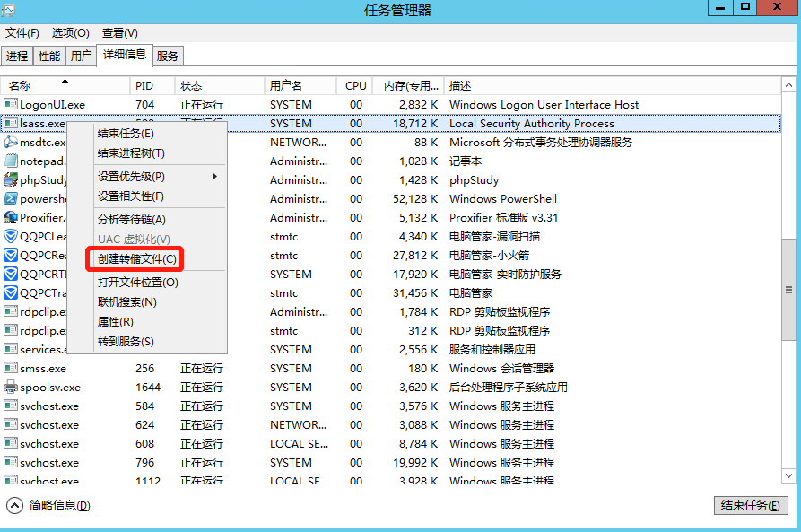Click the '电脑管家-小火箭' description
801x532 pixels.
coord(489,255)
